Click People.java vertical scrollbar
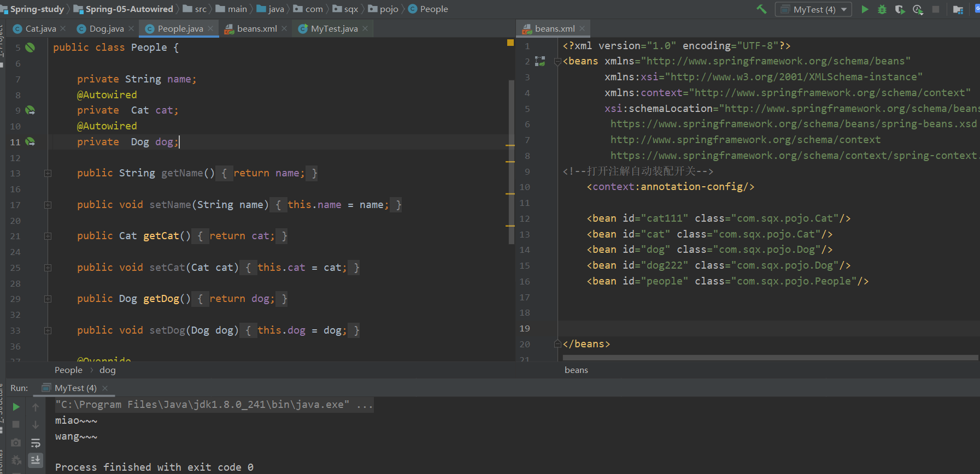The height and width of the screenshot is (474, 980). (x=512, y=162)
